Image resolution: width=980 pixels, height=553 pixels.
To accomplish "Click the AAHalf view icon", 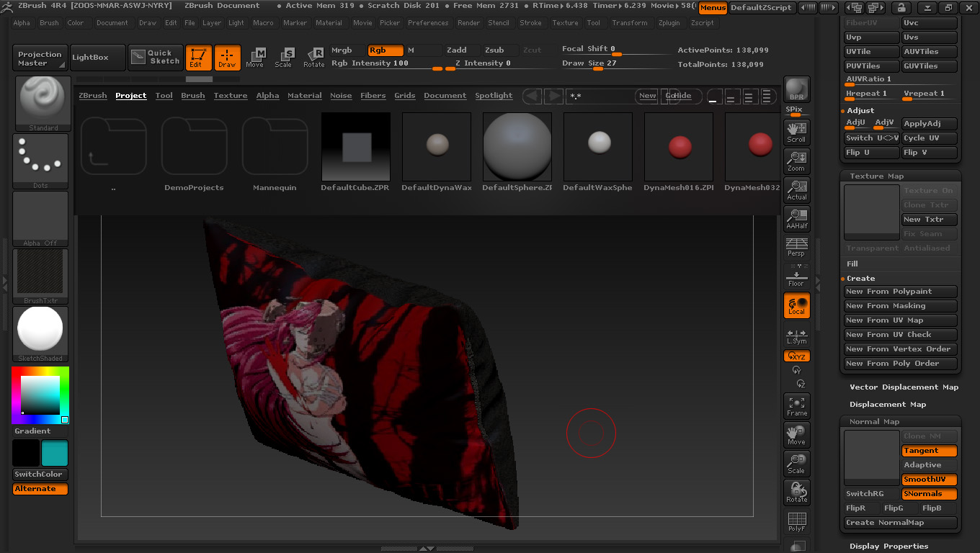I will [x=796, y=218].
